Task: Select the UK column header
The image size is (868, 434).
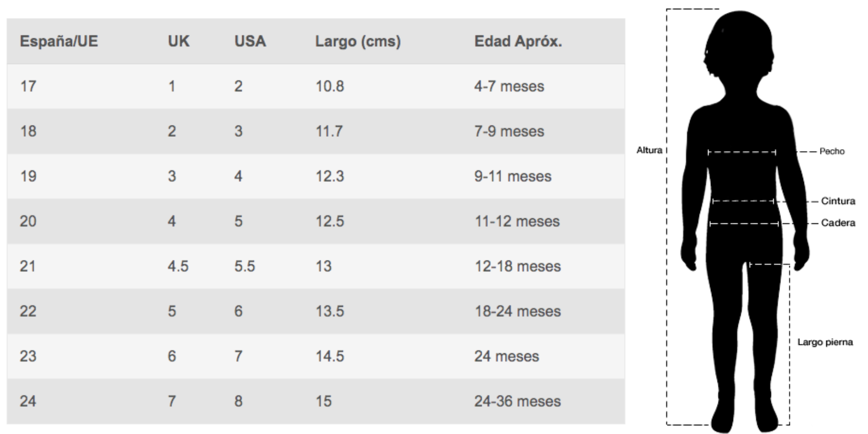Action: (x=178, y=41)
